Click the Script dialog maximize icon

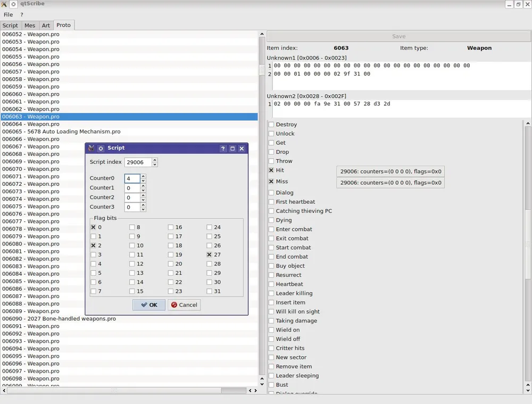(232, 149)
